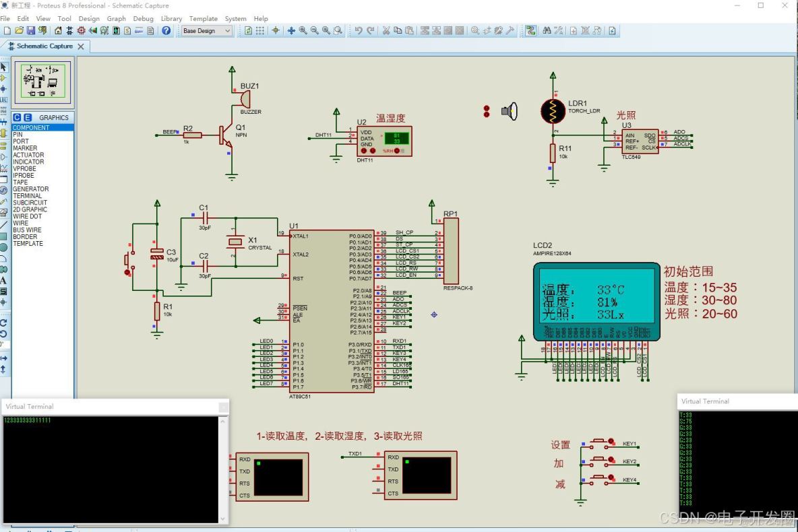Switch to the Schematic Capture tab

pos(44,46)
